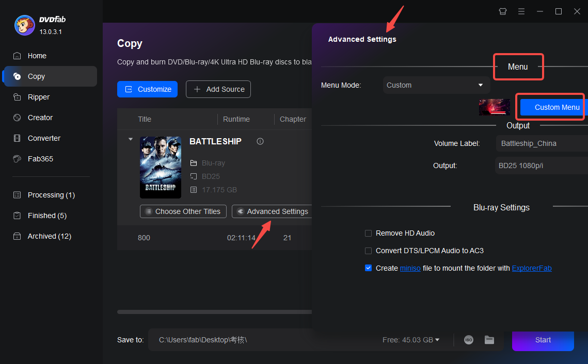Open the skin/theme shirt icon
Viewport: 588px width, 364px height.
point(503,12)
